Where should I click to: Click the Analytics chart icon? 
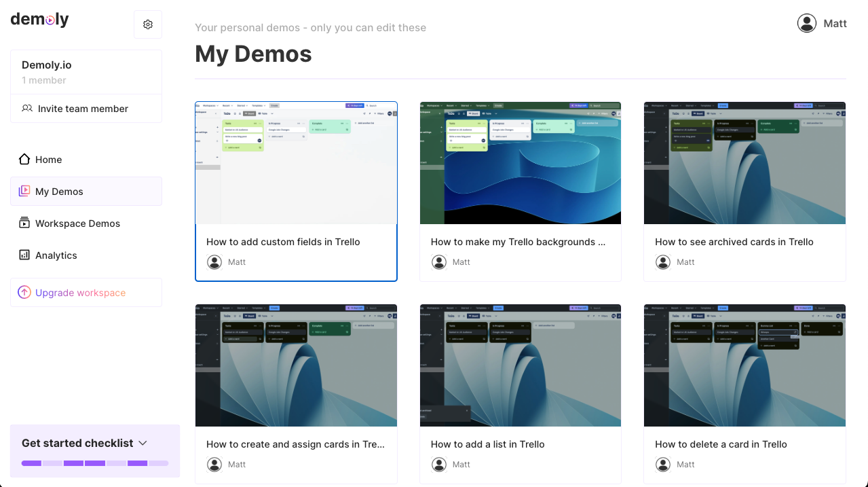click(x=24, y=255)
